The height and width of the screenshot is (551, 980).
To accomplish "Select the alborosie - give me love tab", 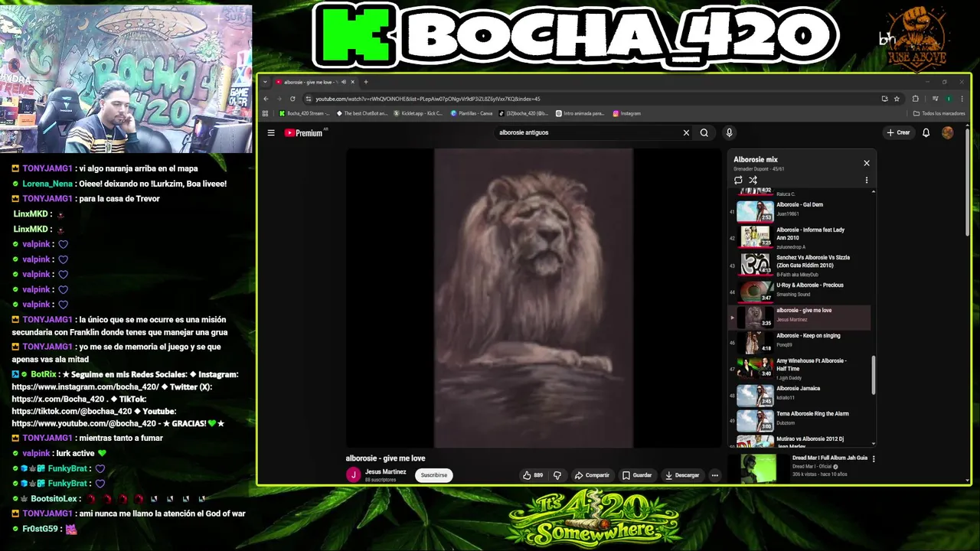I will [314, 82].
